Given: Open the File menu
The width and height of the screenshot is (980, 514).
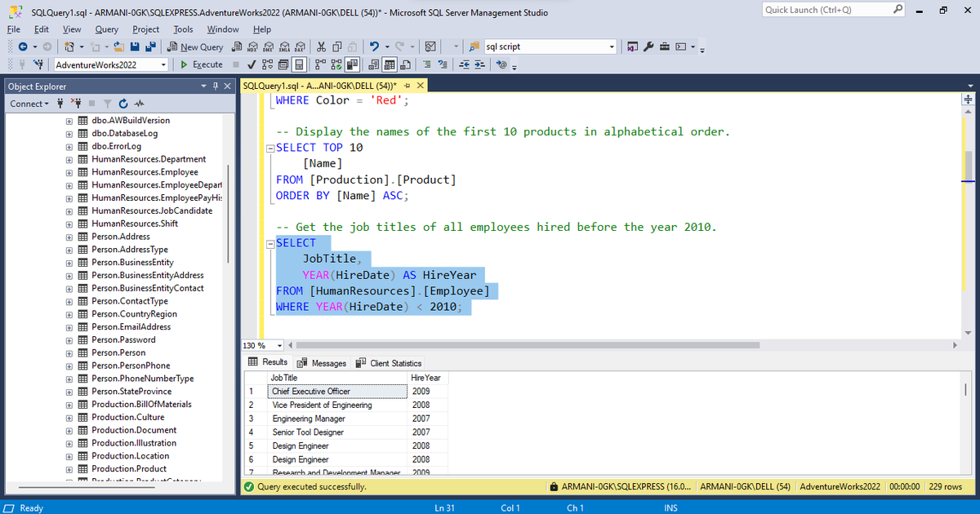Looking at the screenshot, I should pos(13,29).
